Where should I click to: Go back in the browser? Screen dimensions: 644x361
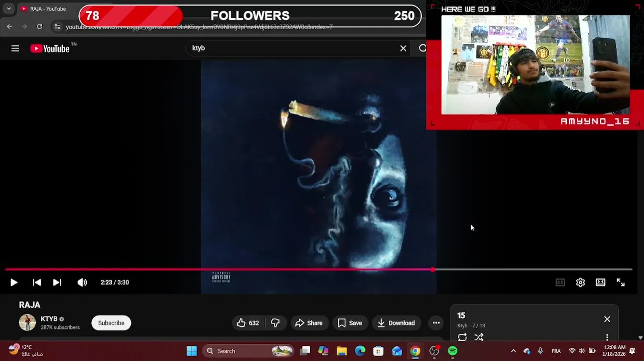pos(9,26)
